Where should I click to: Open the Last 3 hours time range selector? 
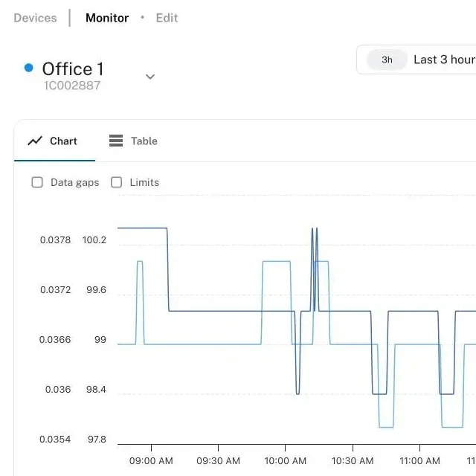416,59
